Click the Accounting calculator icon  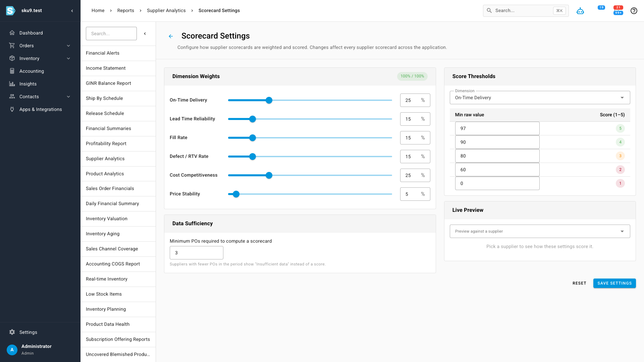tap(12, 71)
